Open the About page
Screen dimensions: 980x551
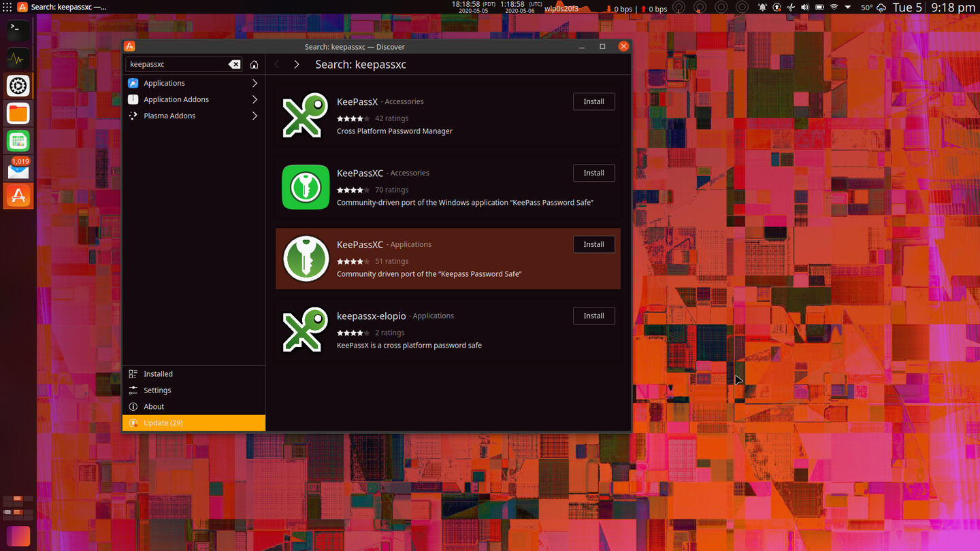(x=194, y=407)
